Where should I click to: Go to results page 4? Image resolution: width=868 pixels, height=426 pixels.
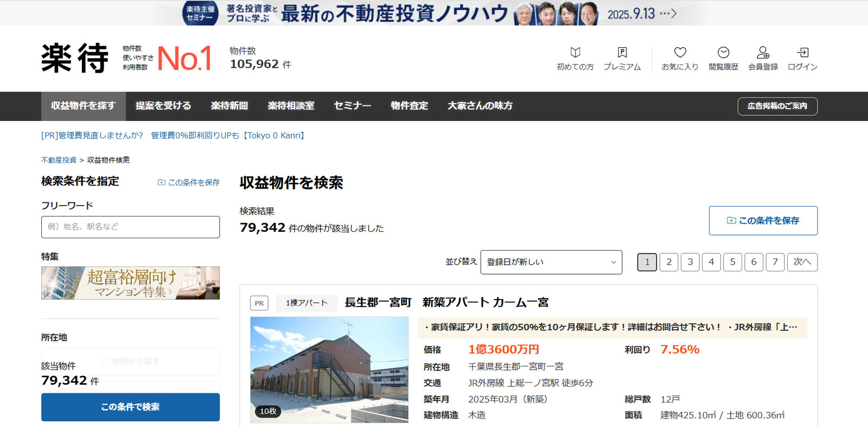tap(711, 262)
